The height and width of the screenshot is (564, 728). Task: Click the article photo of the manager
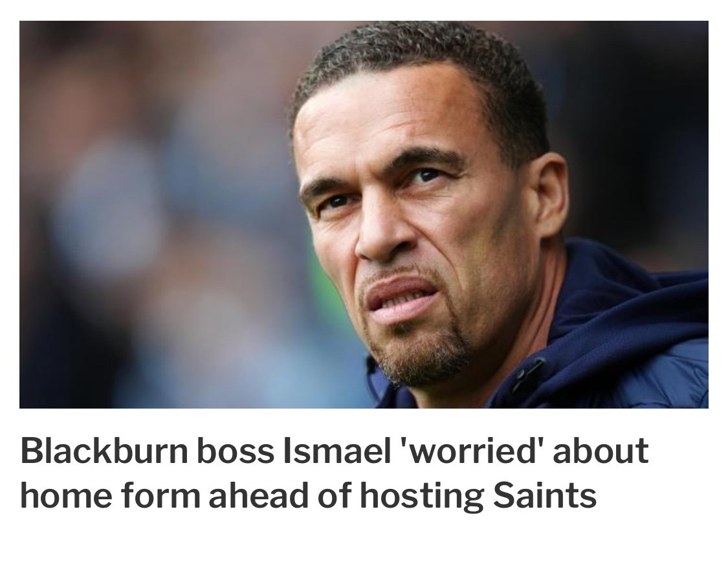[x=364, y=214]
